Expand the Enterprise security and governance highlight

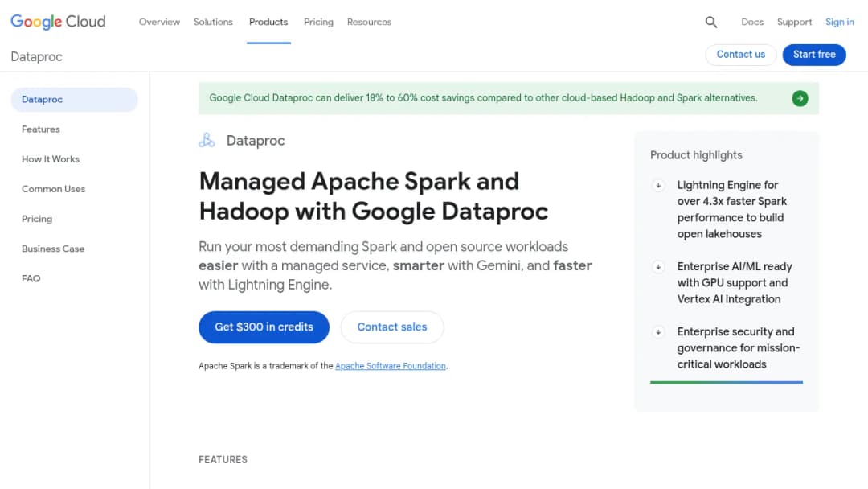tap(658, 332)
